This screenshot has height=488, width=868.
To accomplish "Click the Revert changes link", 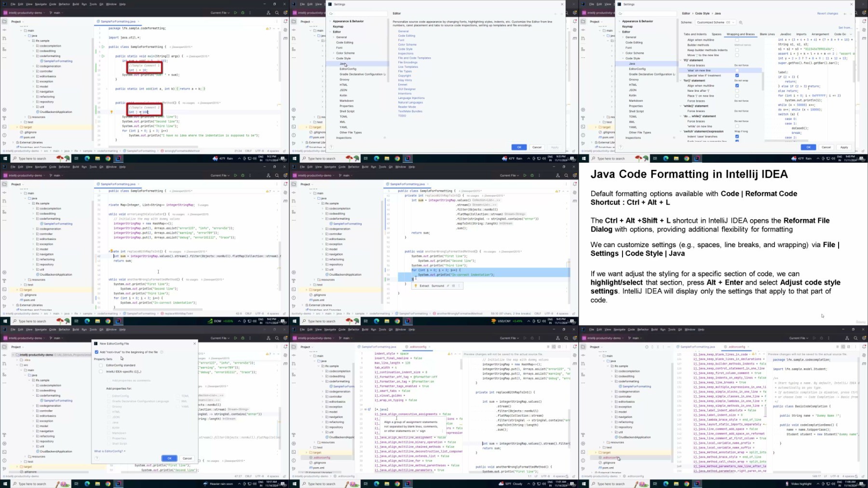I will tap(827, 14).
